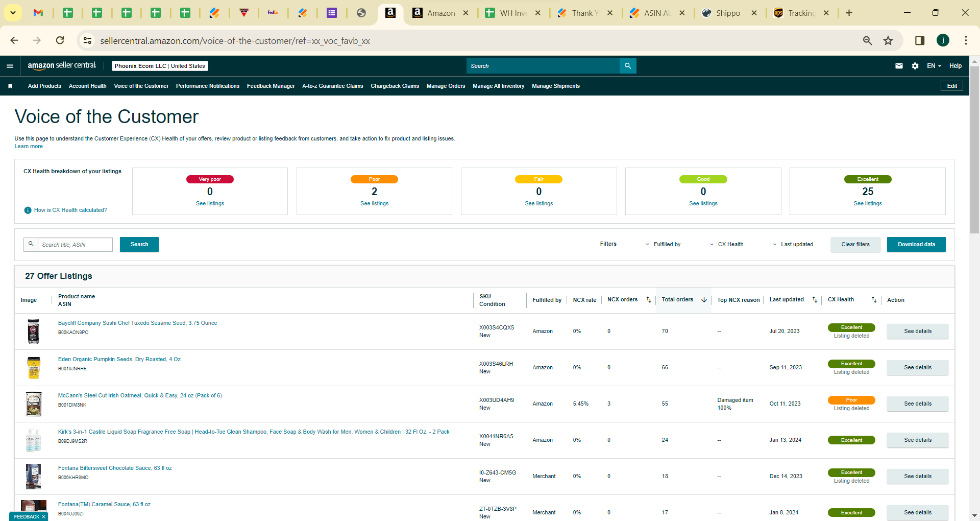
Task: View site information icon in address bar
Action: [x=88, y=40]
